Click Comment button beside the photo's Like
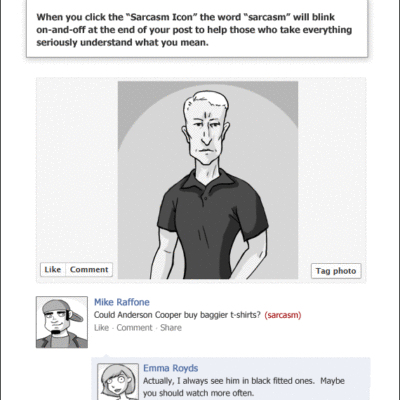The width and height of the screenshot is (400, 400). pos(89,269)
